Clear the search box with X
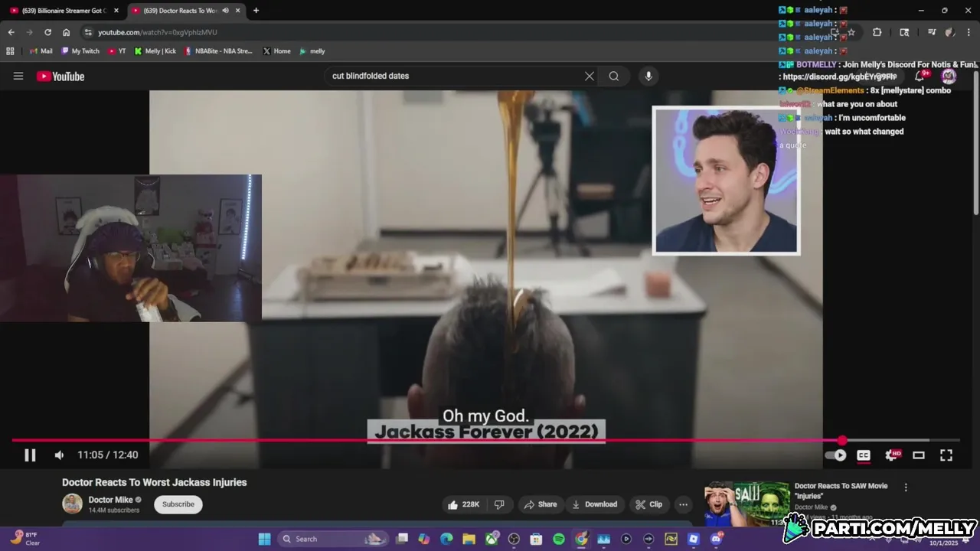The height and width of the screenshot is (551, 980). (x=590, y=76)
